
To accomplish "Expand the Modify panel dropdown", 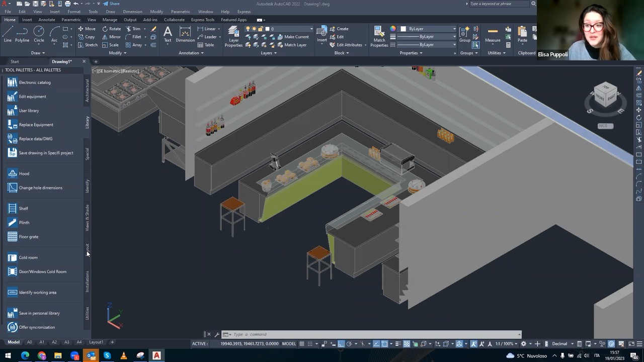I will [x=118, y=53].
